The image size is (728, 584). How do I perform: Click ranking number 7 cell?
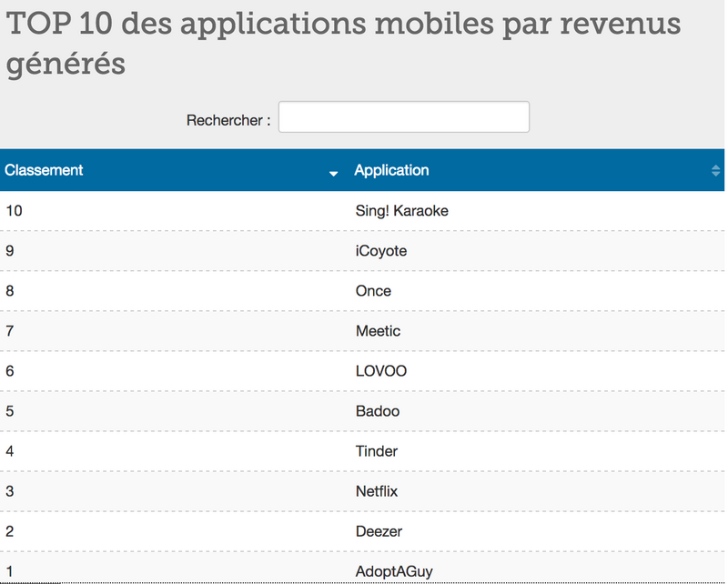coord(175,331)
